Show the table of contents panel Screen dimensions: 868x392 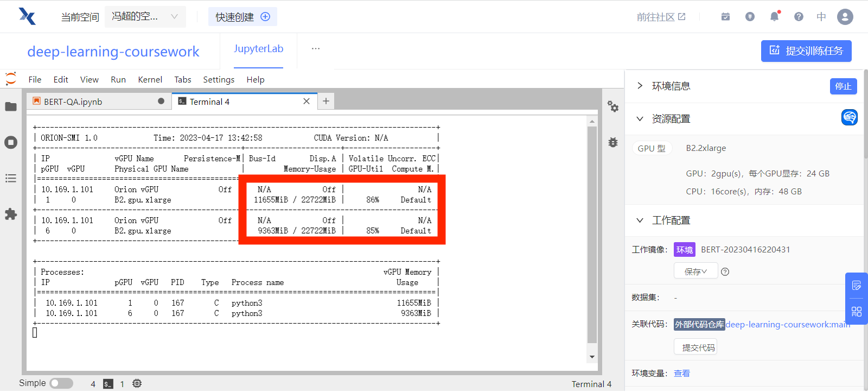[11, 179]
